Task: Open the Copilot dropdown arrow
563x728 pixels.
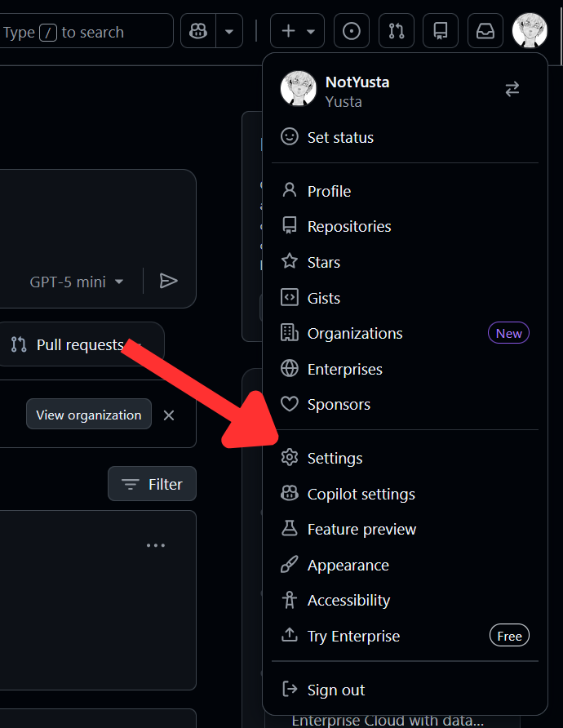Action: (x=228, y=32)
